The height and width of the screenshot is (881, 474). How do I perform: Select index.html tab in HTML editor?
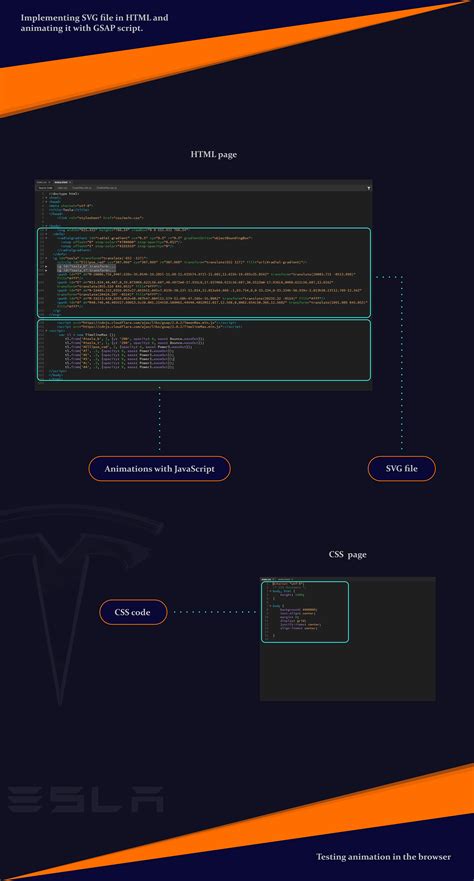pyautogui.click(x=61, y=183)
